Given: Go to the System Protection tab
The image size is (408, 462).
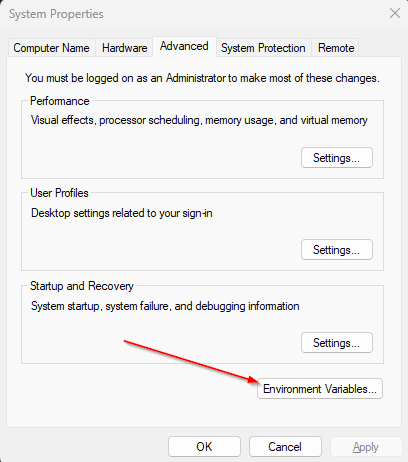Looking at the screenshot, I should tap(263, 48).
